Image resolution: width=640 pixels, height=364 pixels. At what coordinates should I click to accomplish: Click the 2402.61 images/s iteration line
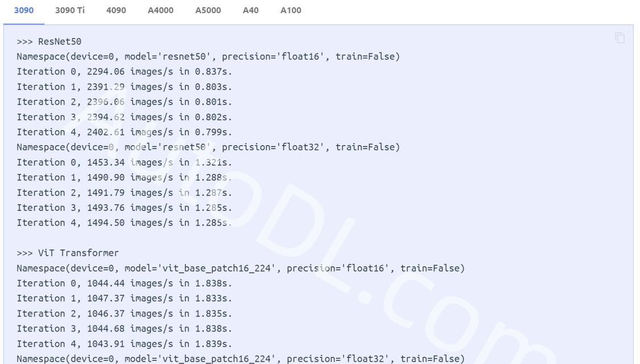click(x=124, y=132)
